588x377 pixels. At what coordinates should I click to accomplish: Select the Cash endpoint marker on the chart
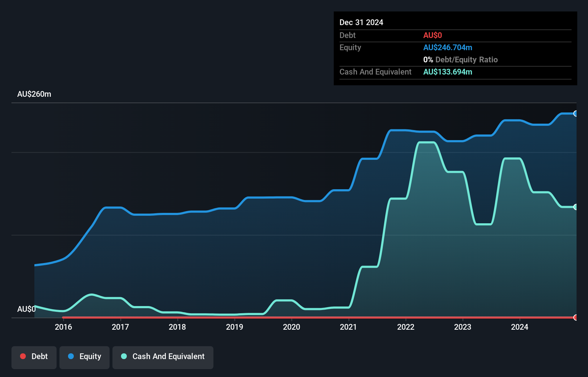pos(575,207)
